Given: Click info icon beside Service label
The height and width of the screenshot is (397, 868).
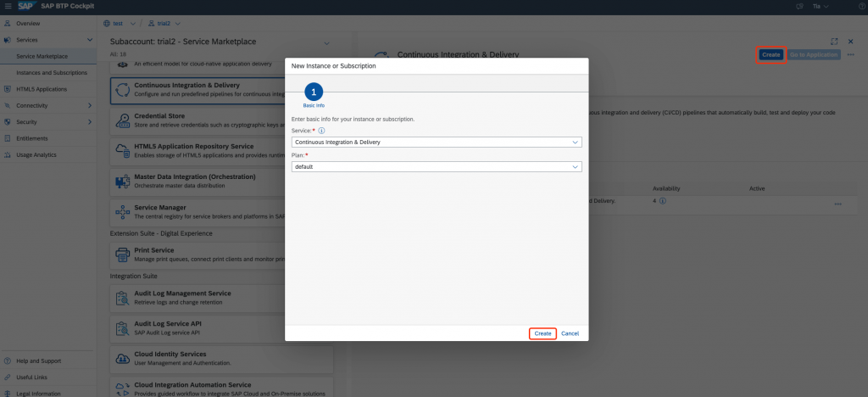Looking at the screenshot, I should click(321, 131).
